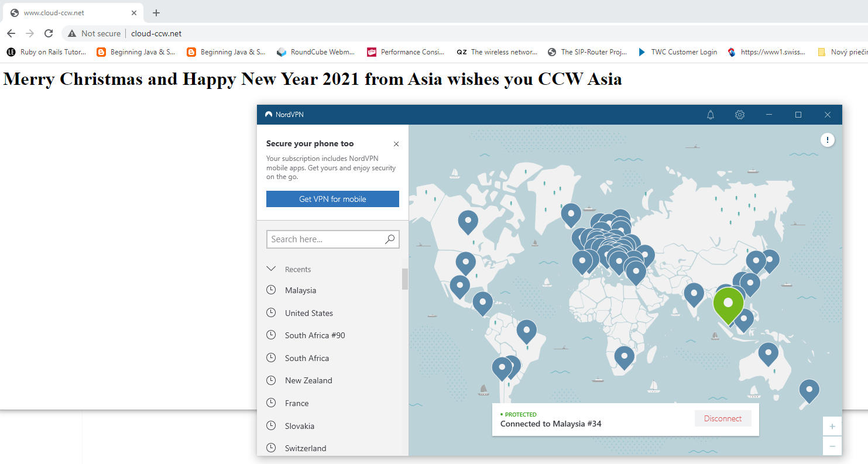Open The SIP-Router Proj... bookmark
Screen dimensions: 868x464
click(x=587, y=52)
